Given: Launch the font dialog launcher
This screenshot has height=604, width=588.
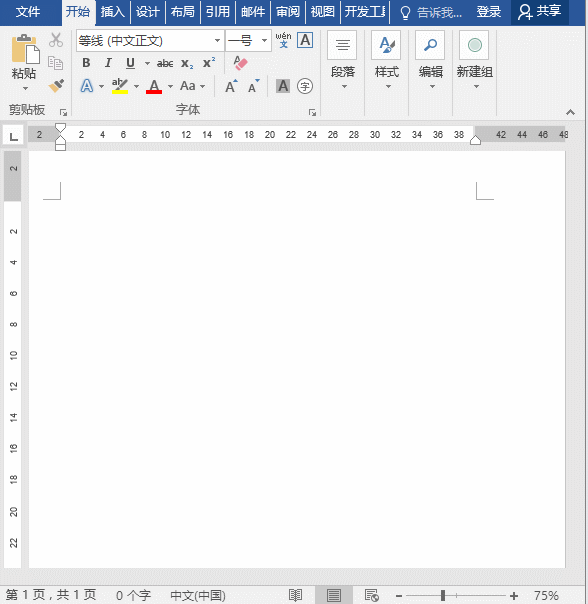Looking at the screenshot, I should pyautogui.click(x=312, y=112).
